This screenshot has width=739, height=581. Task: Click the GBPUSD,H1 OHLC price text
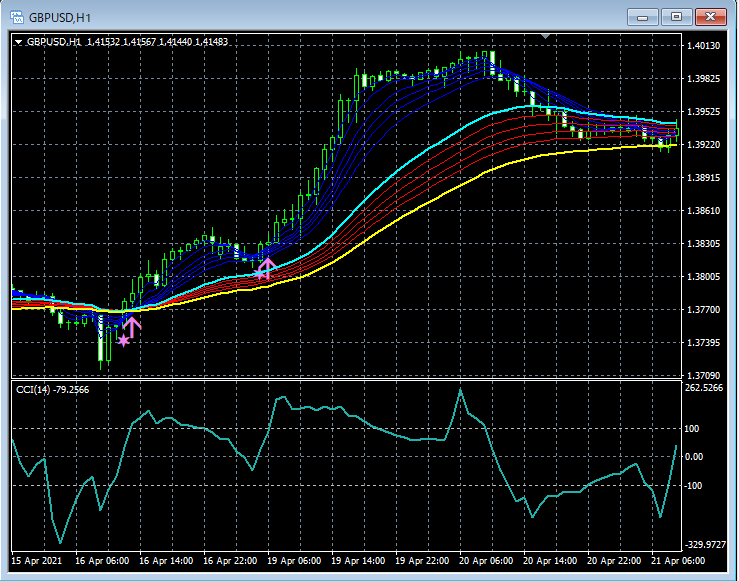coord(156,42)
